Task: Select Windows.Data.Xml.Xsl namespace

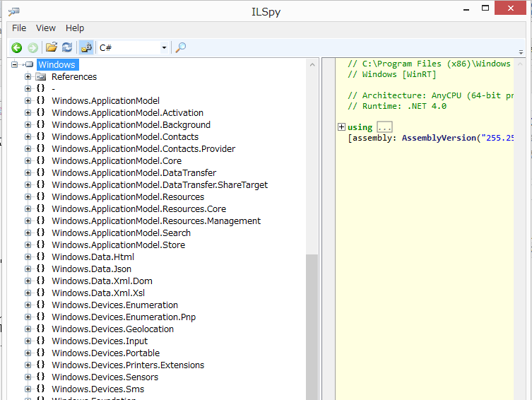Action: 98,293
